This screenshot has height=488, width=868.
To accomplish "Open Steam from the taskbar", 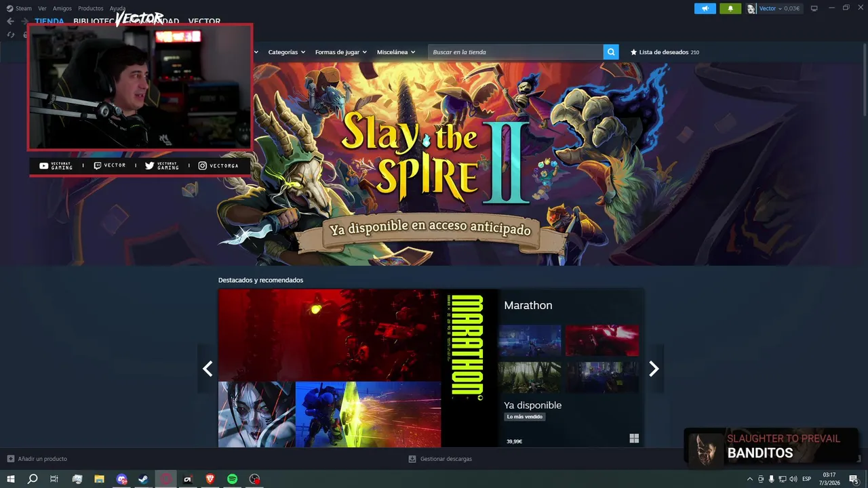I will pos(143,479).
